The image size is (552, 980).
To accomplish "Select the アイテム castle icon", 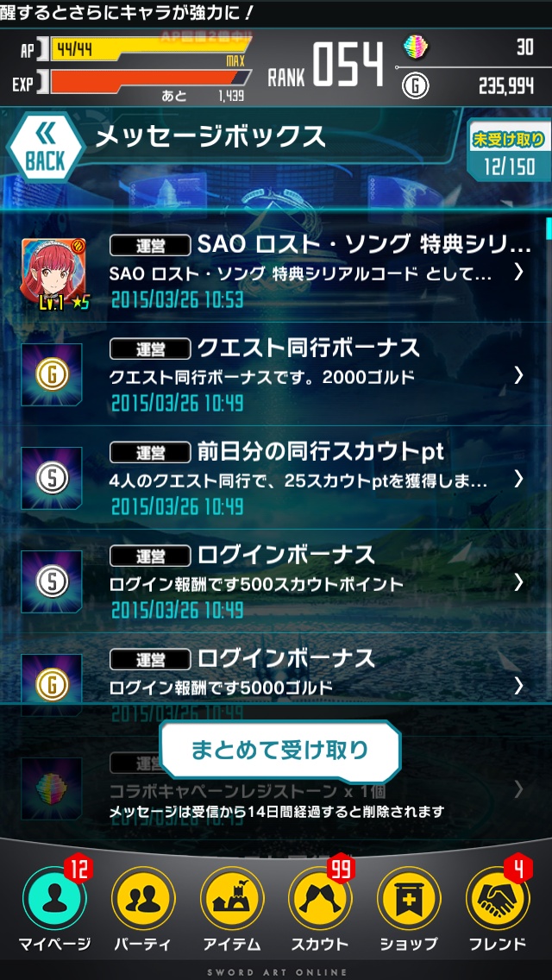I will [x=232, y=898].
